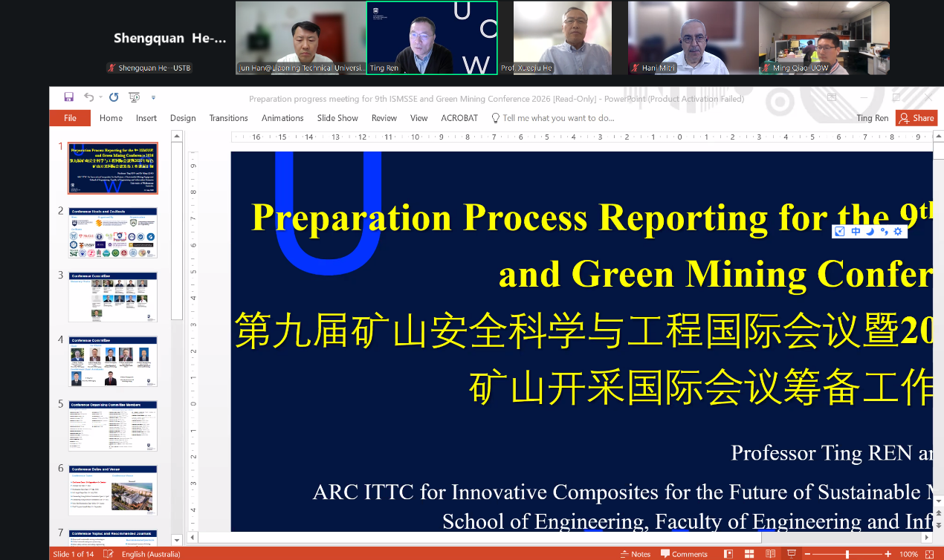Select slide 4 thumbnail in slide panel
The image size is (944, 560).
click(x=113, y=362)
